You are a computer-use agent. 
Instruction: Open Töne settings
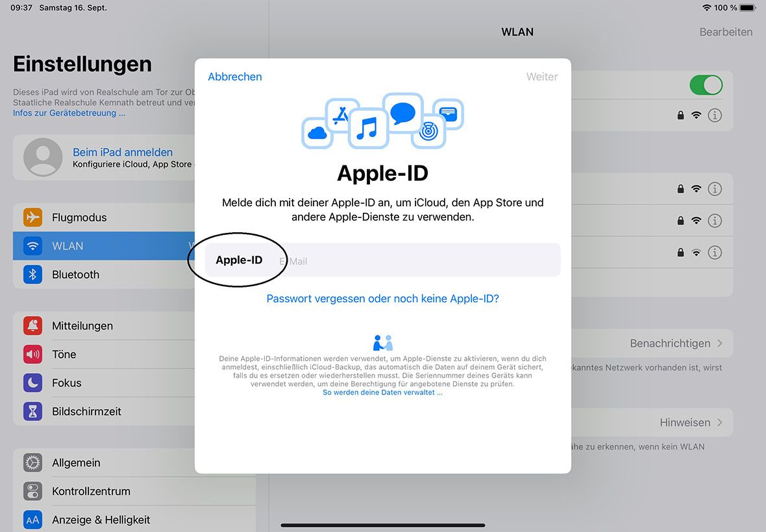[104, 354]
